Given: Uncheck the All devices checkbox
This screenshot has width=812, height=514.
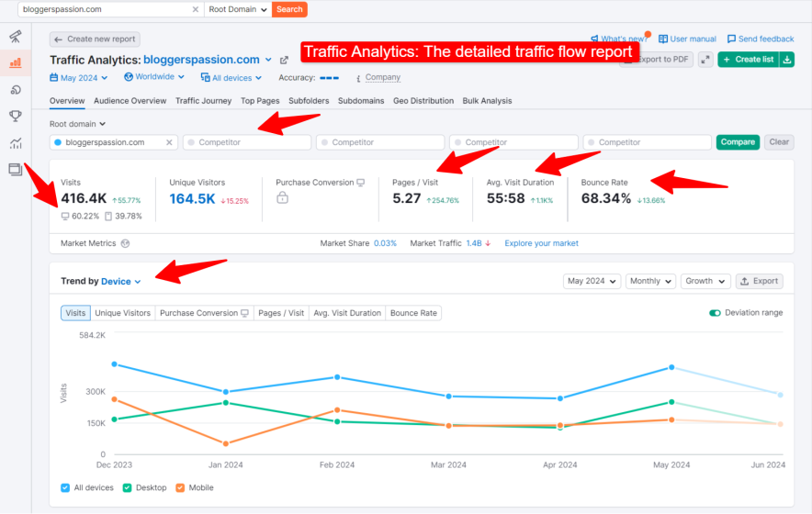Looking at the screenshot, I should coord(65,487).
